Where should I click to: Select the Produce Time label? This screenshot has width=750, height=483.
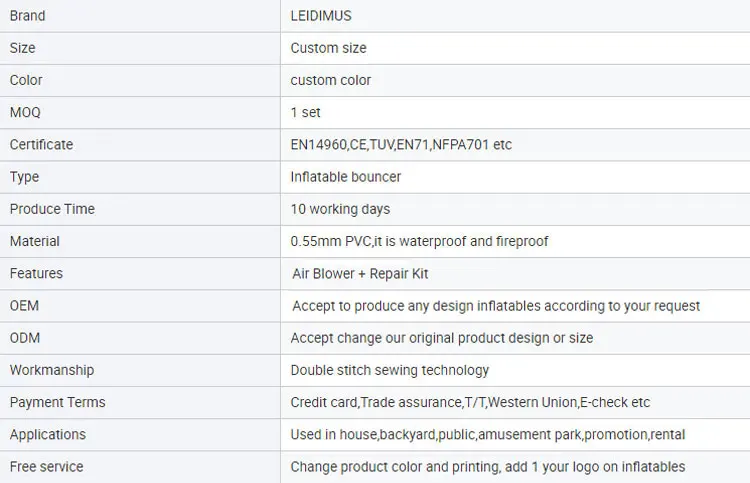[52, 209]
